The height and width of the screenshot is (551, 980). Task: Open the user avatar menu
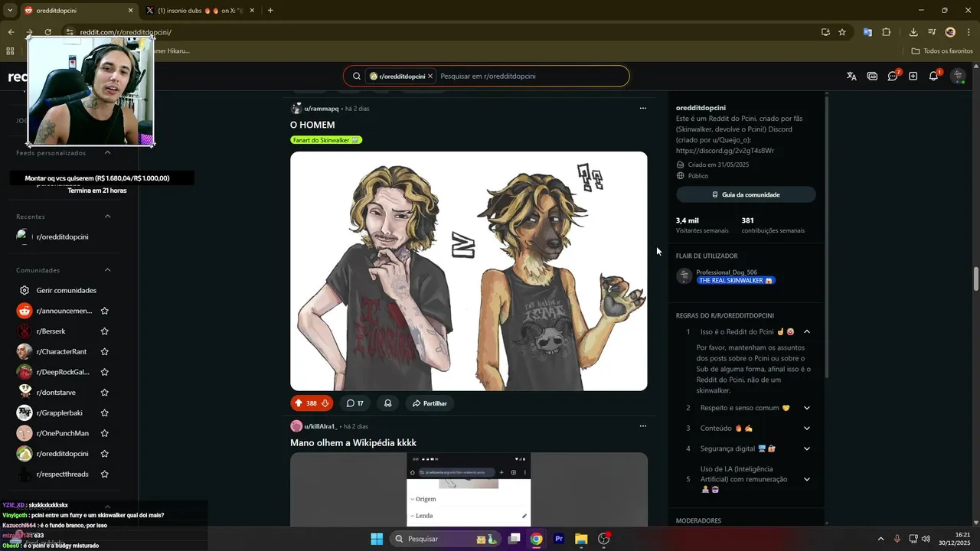coord(958,77)
